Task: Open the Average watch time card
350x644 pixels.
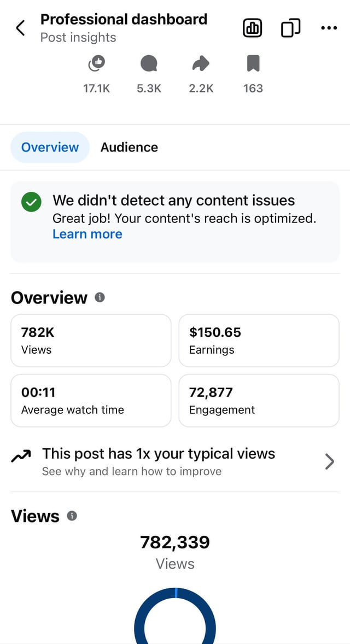Action: (x=91, y=400)
